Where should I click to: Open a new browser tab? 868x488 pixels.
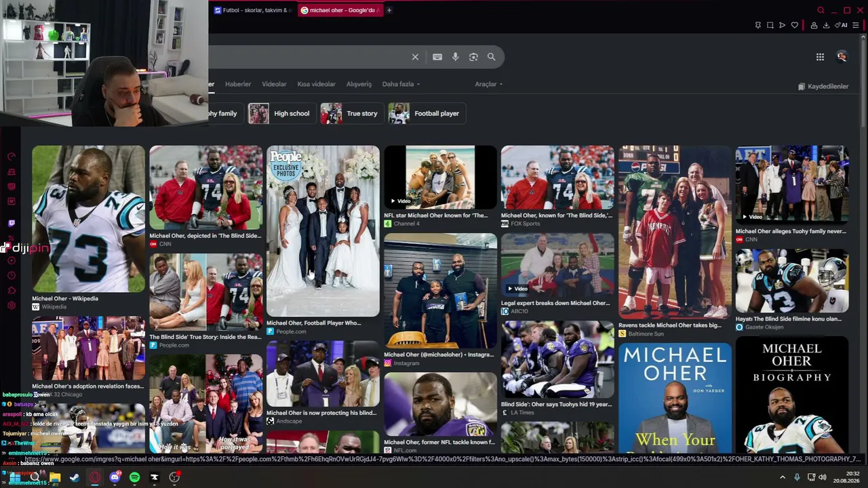(389, 10)
